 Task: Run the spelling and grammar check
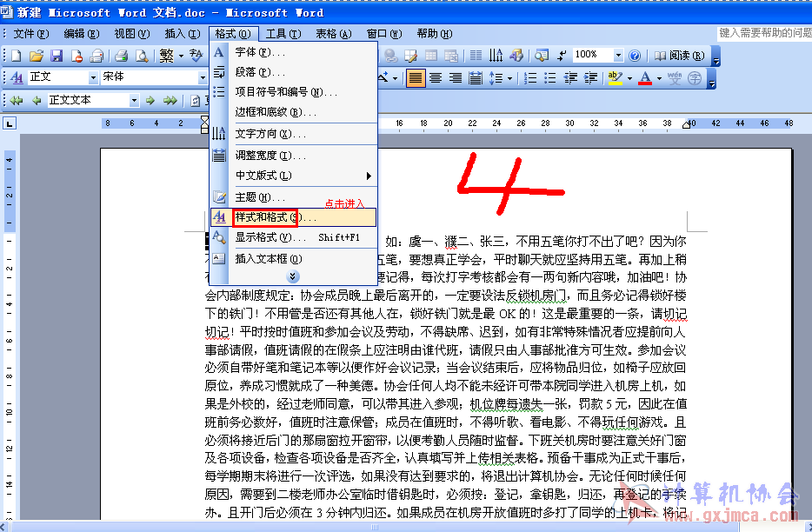196,56
